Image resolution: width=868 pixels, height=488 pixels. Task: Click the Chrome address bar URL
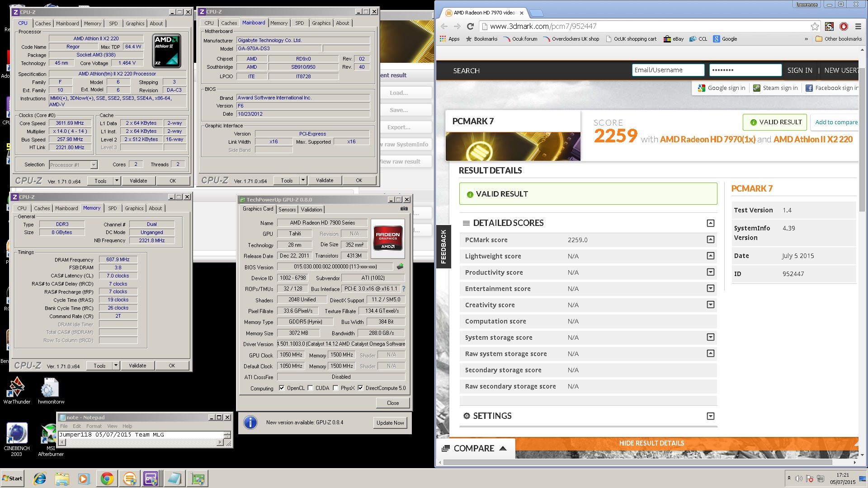[543, 26]
